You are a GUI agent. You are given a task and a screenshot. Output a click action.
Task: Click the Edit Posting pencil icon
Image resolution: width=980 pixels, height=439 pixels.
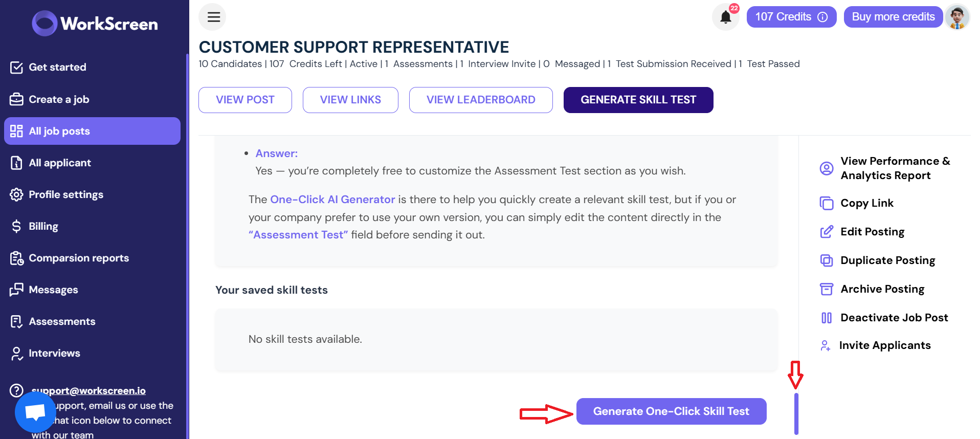coord(826,232)
